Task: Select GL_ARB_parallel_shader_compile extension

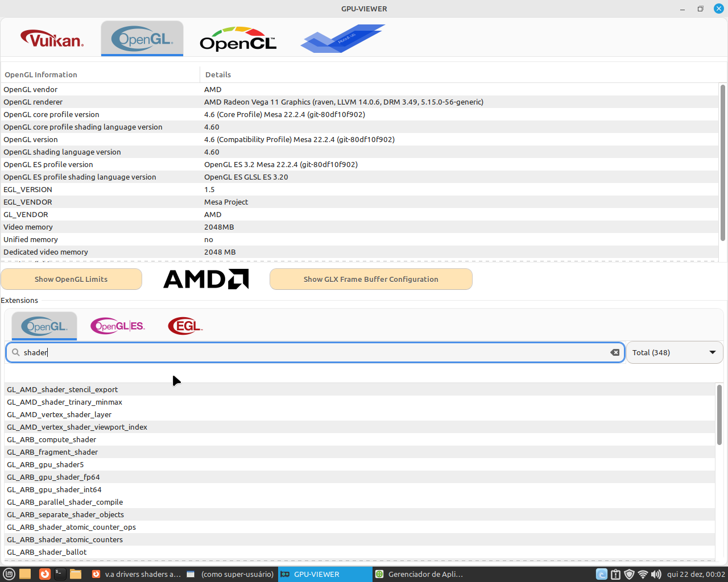Action: pos(359,502)
